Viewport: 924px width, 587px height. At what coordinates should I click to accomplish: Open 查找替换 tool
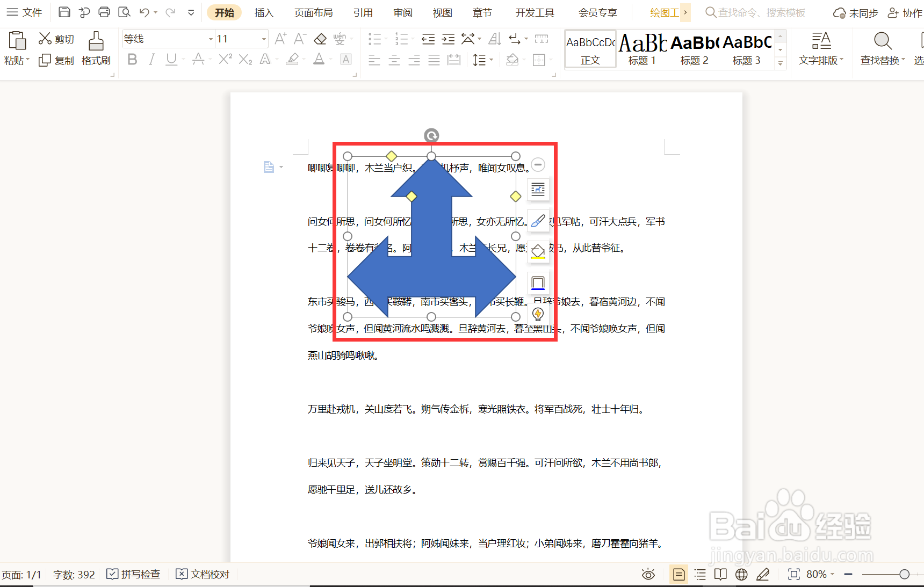point(883,49)
